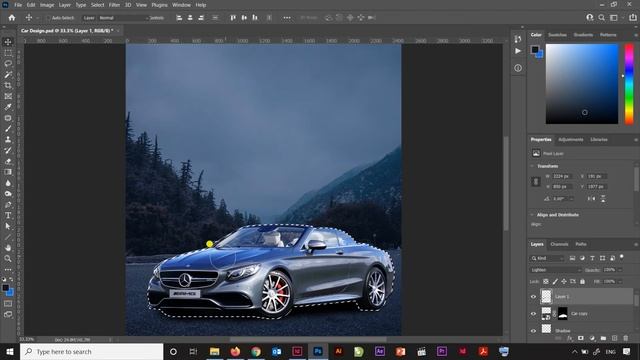Hide the Shadow layer
The height and width of the screenshot is (360, 640).
[533, 331]
